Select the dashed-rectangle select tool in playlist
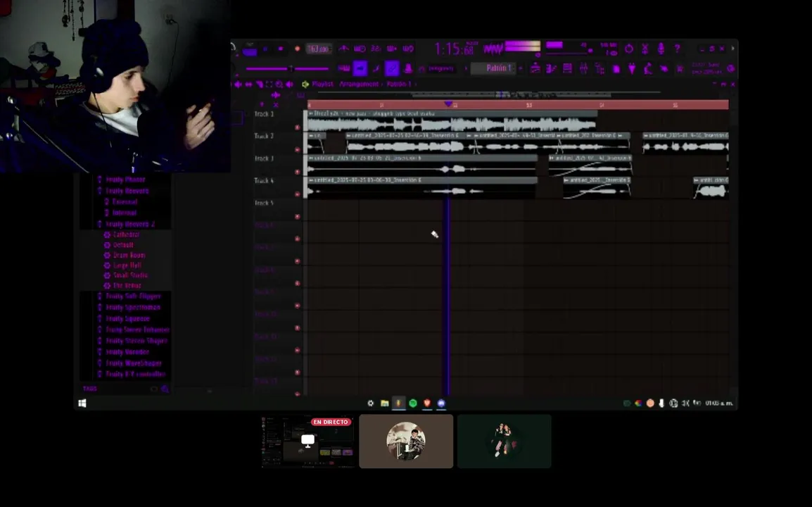 269,84
